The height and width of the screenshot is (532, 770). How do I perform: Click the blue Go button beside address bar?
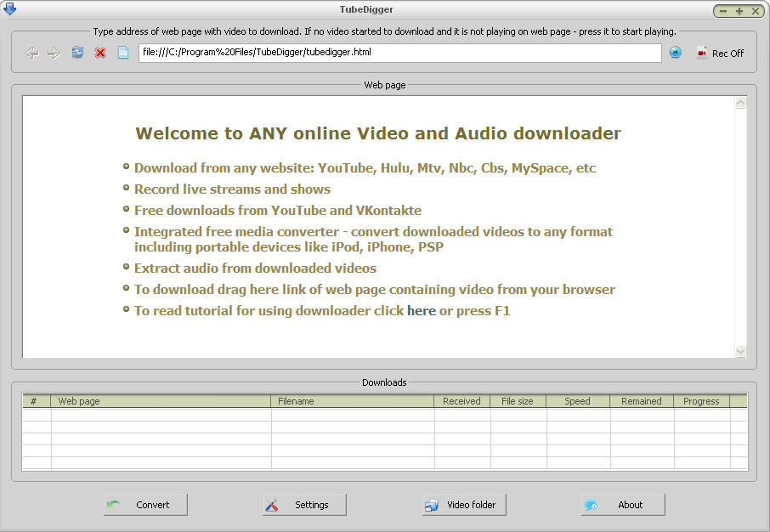point(675,52)
